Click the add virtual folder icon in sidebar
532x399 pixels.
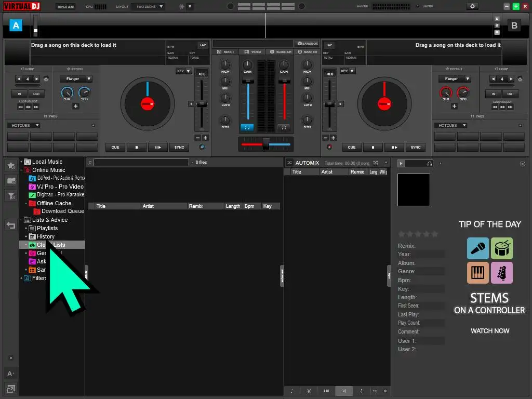point(11,180)
